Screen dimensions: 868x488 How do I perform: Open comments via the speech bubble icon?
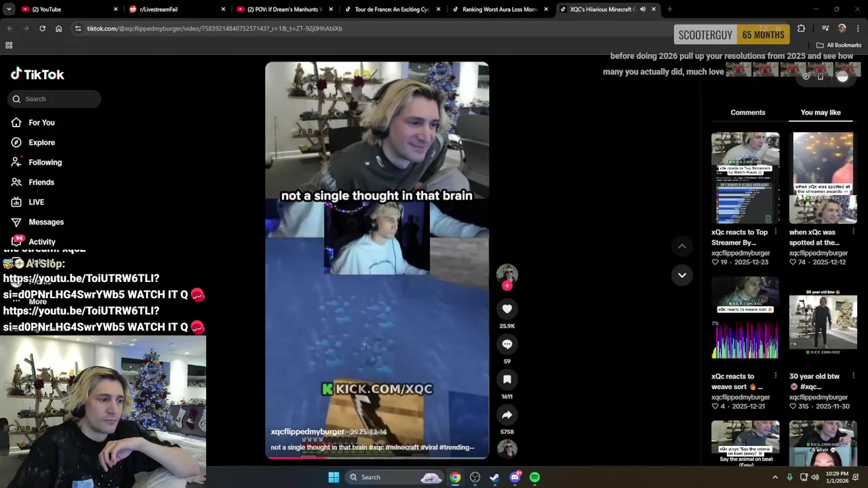(507, 344)
